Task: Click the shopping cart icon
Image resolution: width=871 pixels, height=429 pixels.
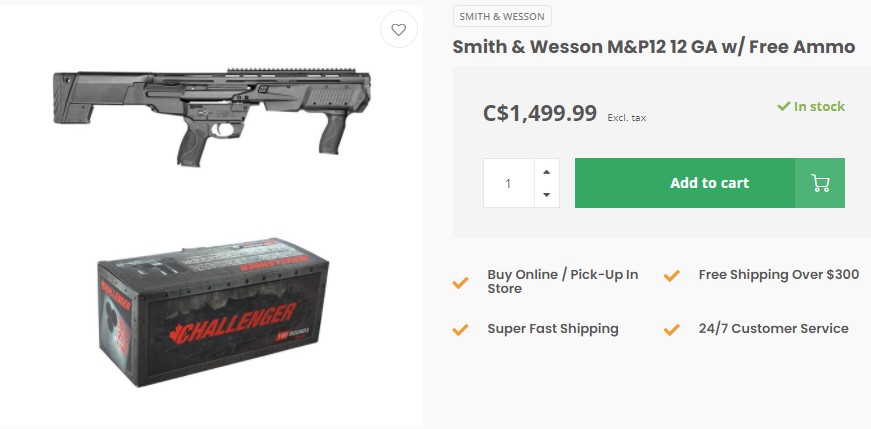Action: coord(820,183)
